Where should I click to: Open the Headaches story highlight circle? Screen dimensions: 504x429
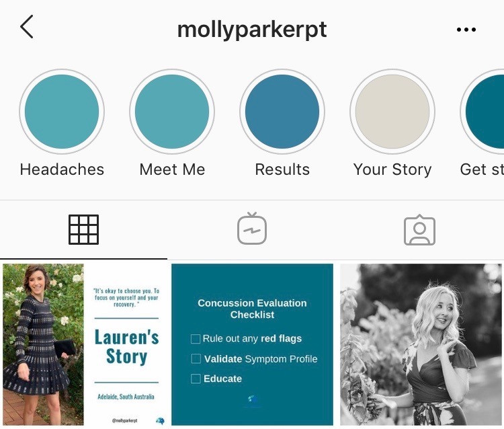click(62, 112)
